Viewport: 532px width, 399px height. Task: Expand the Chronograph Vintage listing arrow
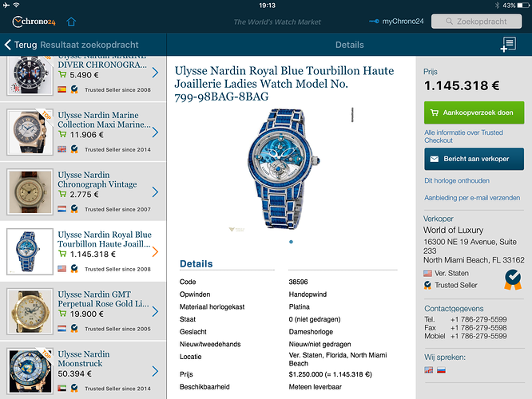coord(155,192)
